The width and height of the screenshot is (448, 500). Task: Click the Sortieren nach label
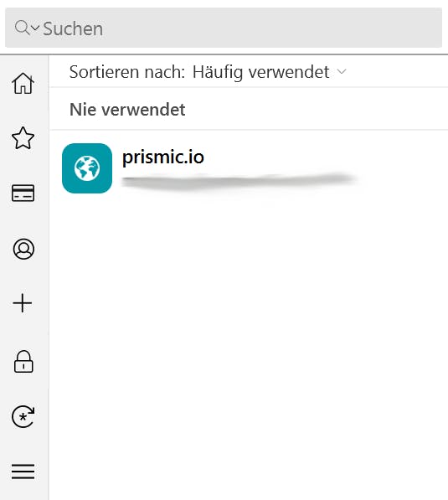[127, 72]
